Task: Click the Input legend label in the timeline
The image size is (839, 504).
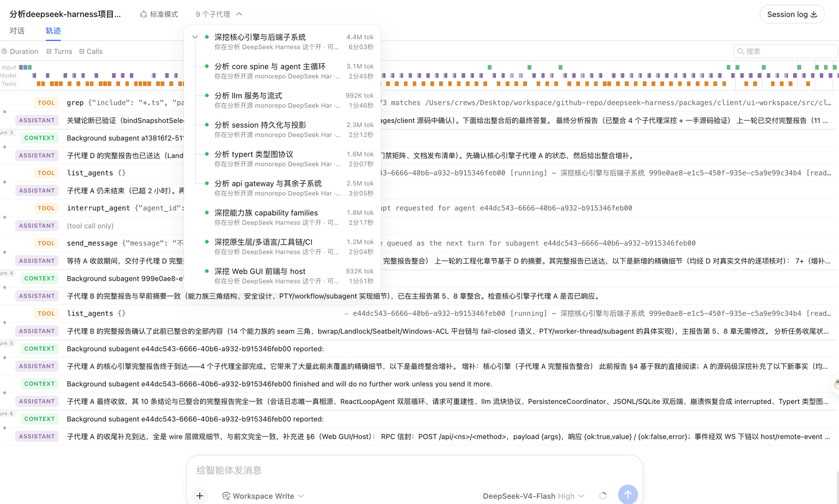Action: coord(9,67)
